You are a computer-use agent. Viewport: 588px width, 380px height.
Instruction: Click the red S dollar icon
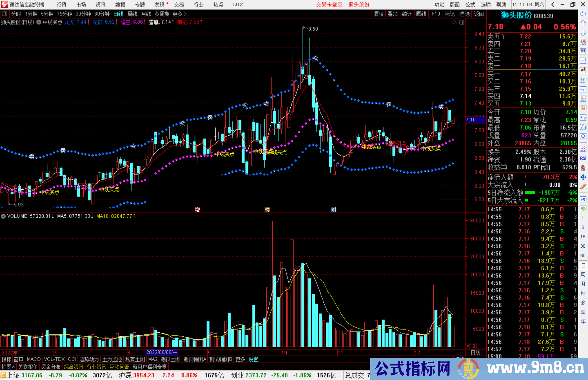click(x=583, y=168)
